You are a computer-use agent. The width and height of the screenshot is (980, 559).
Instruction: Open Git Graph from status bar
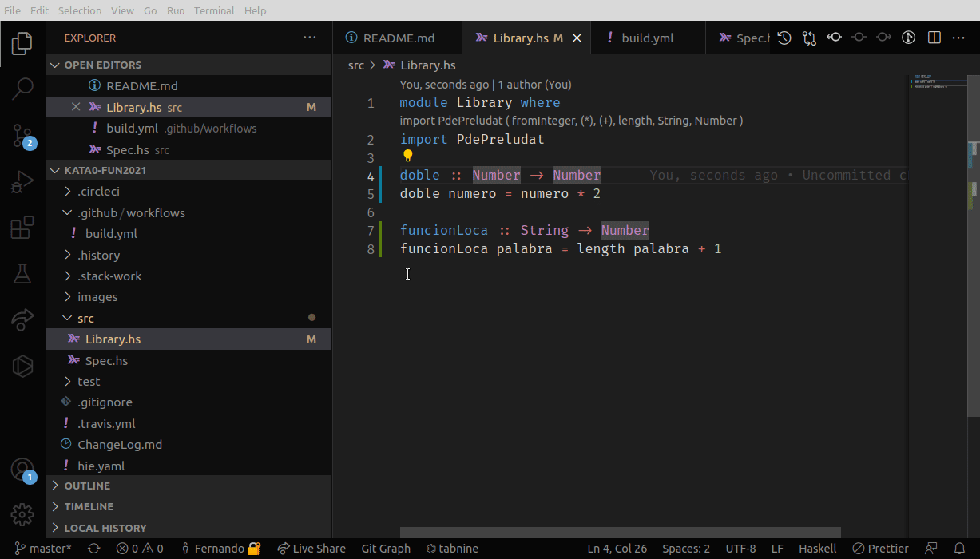pos(386,549)
